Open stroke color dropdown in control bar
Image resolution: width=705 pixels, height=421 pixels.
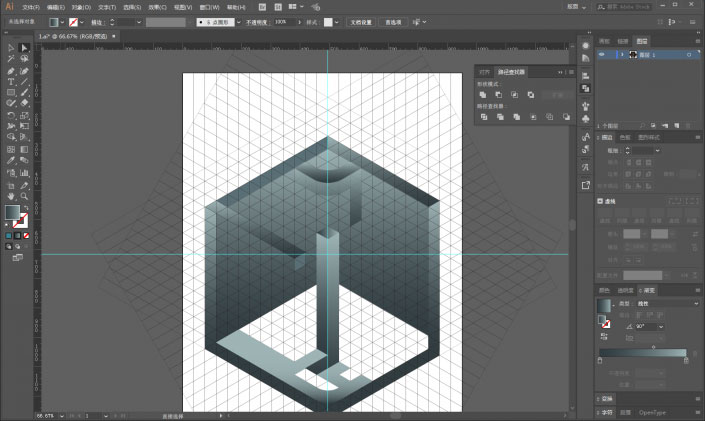click(x=82, y=22)
